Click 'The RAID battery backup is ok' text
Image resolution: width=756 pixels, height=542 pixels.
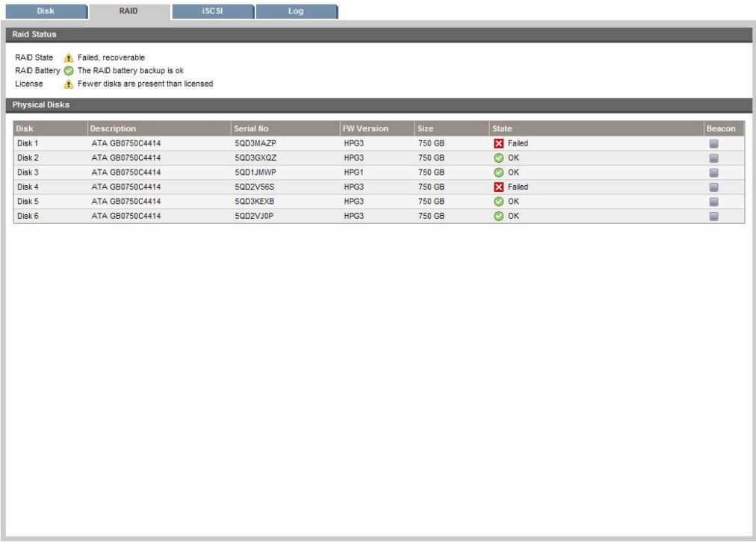pyautogui.click(x=131, y=71)
